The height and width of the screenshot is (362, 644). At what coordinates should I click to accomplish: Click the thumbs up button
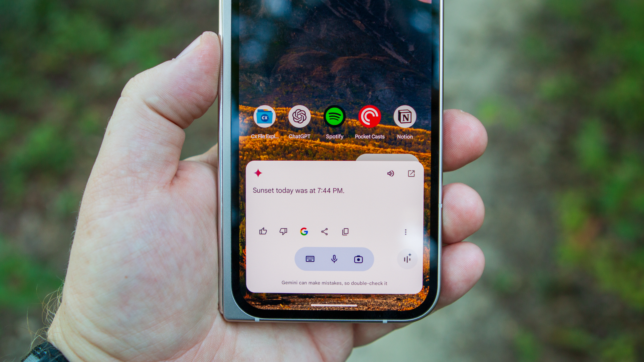263,231
